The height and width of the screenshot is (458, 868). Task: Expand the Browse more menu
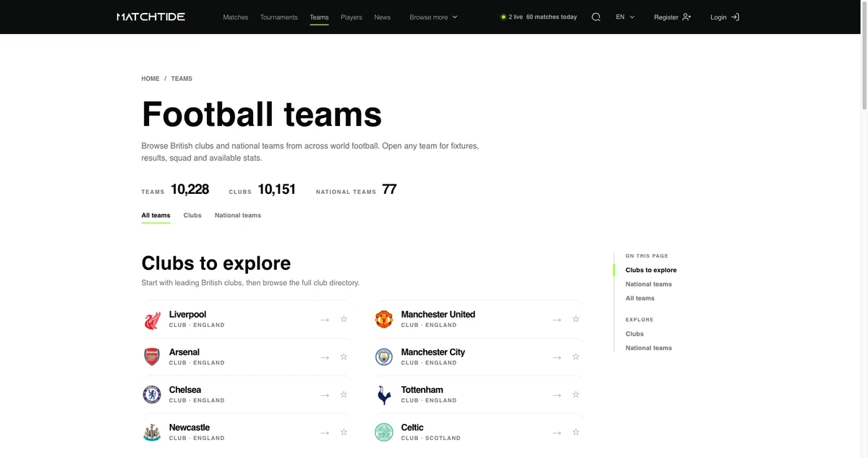pyautogui.click(x=433, y=17)
